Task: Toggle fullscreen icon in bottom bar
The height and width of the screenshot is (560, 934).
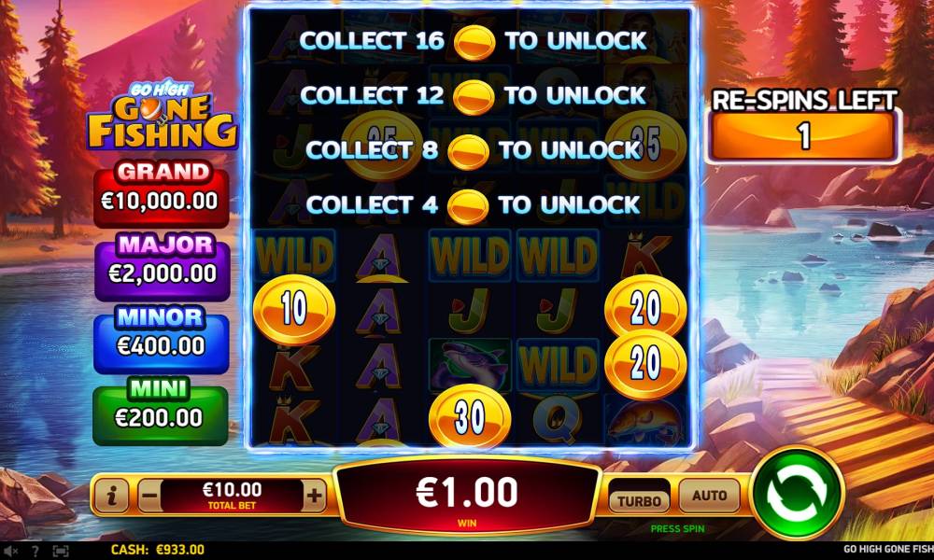Action: coord(61,551)
